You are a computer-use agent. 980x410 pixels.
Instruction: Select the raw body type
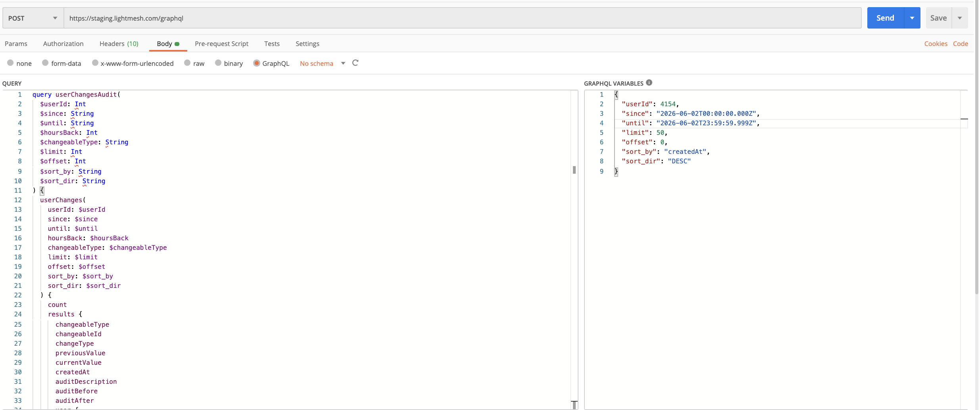pyautogui.click(x=187, y=63)
